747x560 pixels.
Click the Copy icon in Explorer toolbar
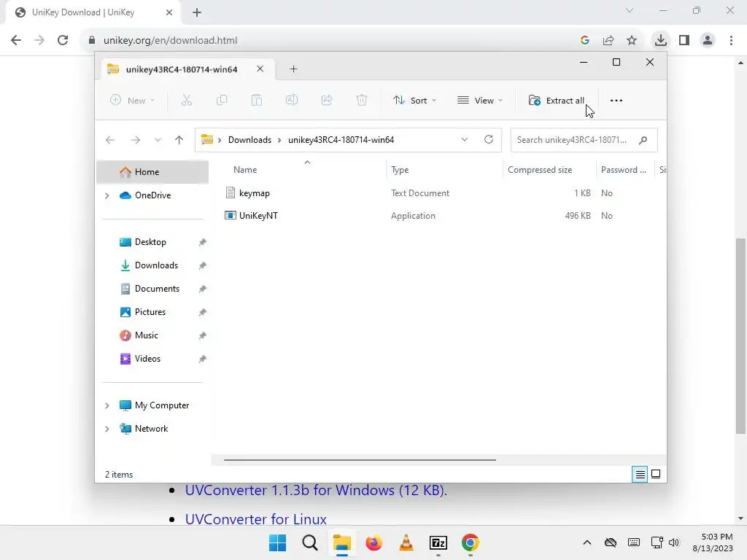[222, 100]
